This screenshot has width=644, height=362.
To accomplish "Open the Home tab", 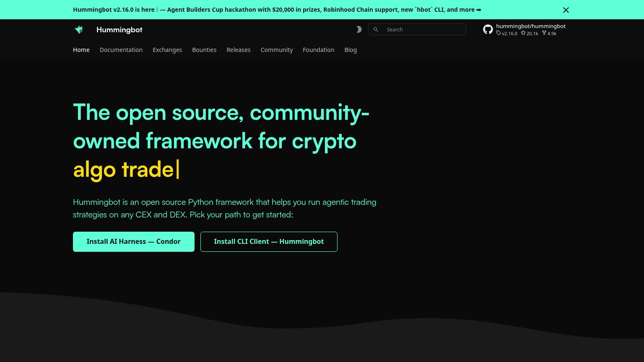I will coord(81,50).
